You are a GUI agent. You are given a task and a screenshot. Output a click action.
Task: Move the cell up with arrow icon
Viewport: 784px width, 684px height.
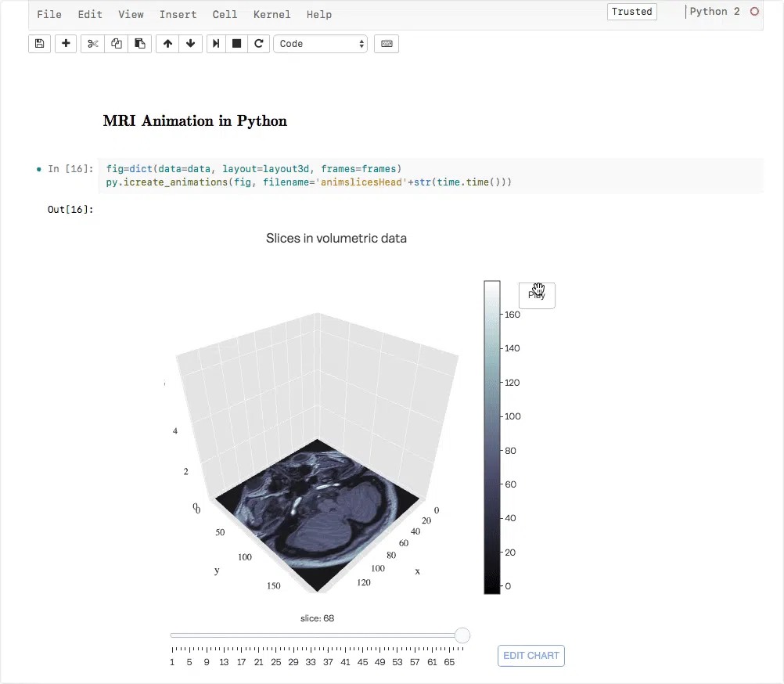(167, 44)
